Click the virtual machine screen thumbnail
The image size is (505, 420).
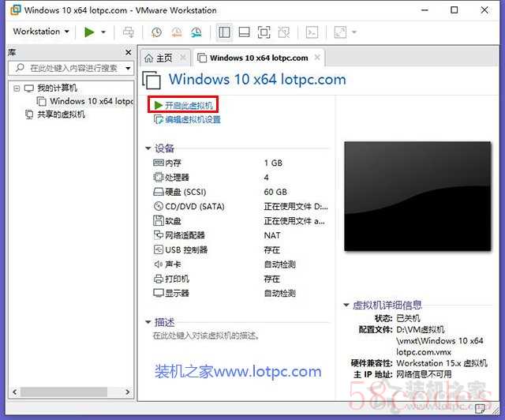[417, 196]
